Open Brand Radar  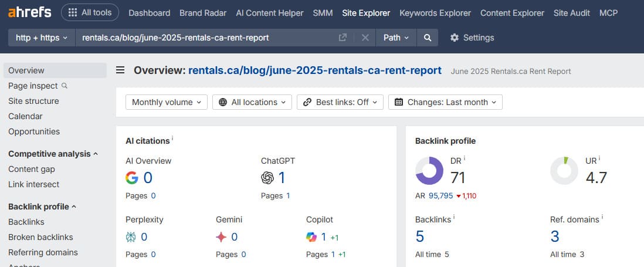(203, 13)
